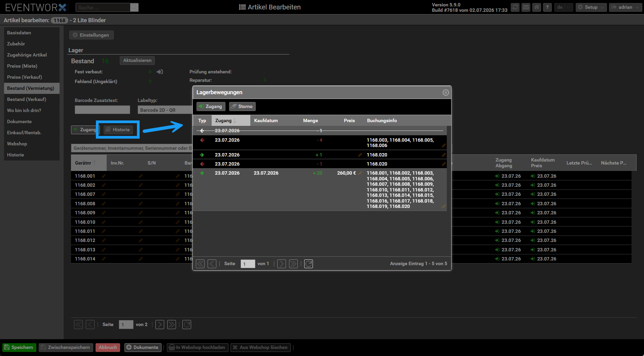Image resolution: width=644 pixels, height=356 pixels.
Task: Click the Barcode Zusatztext input field
Action: (x=102, y=110)
